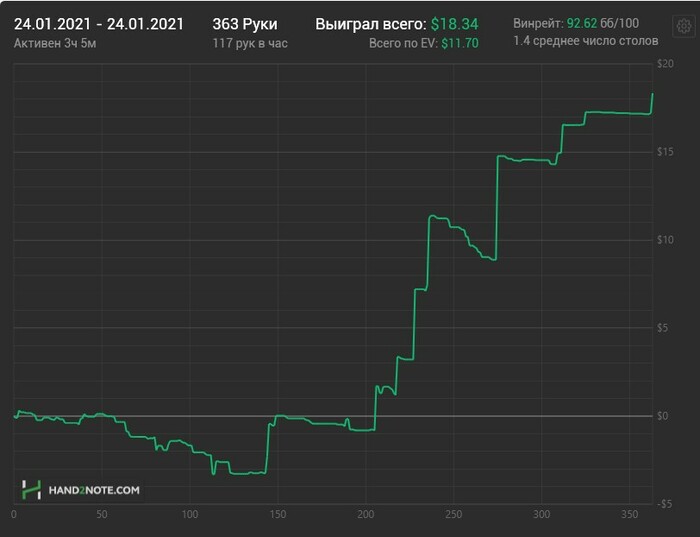
Task: Click the Hand2Note logo icon
Action: pyautogui.click(x=31, y=490)
